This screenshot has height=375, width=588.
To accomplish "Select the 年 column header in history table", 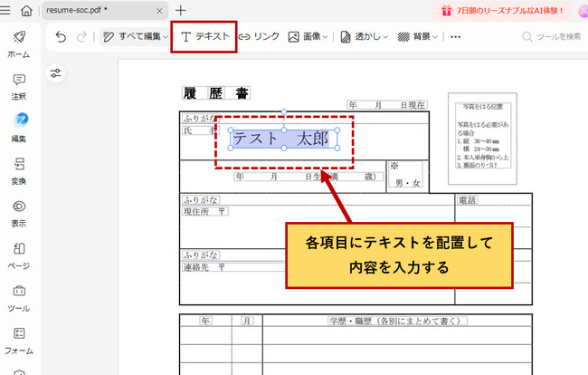I will point(205,321).
